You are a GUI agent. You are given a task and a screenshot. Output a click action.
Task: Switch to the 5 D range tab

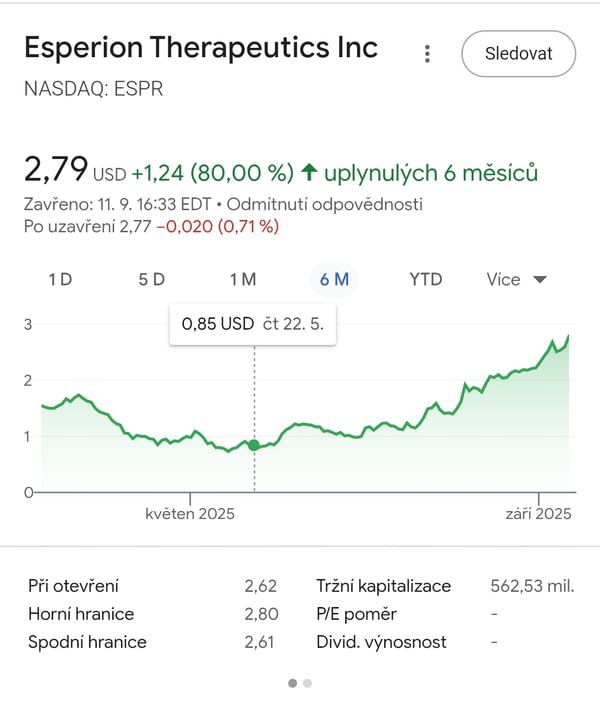click(x=151, y=279)
